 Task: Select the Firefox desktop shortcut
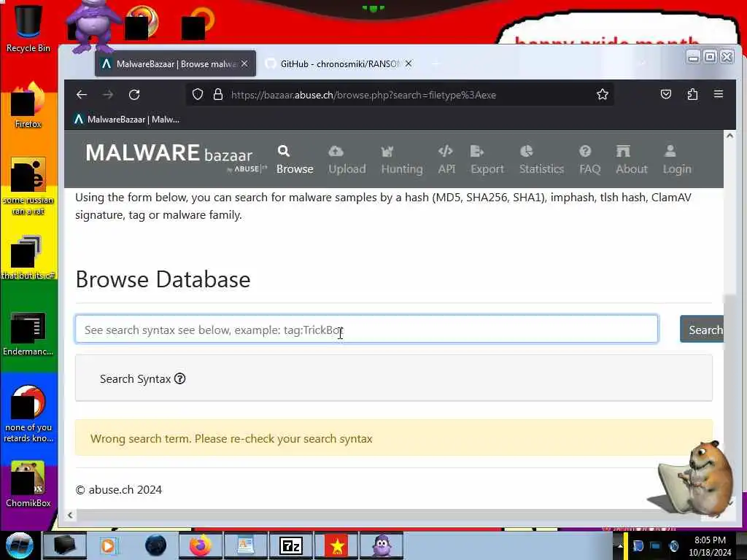point(28,106)
